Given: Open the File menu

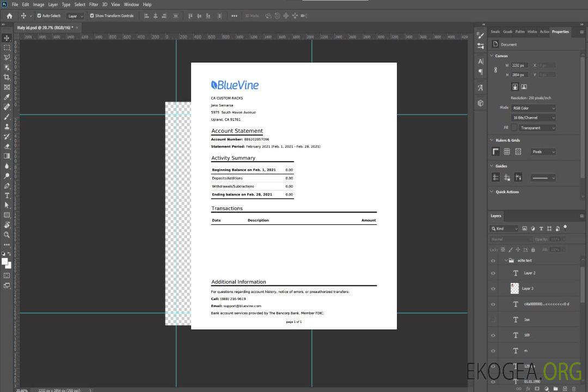Looking at the screenshot, I should pos(15,4).
